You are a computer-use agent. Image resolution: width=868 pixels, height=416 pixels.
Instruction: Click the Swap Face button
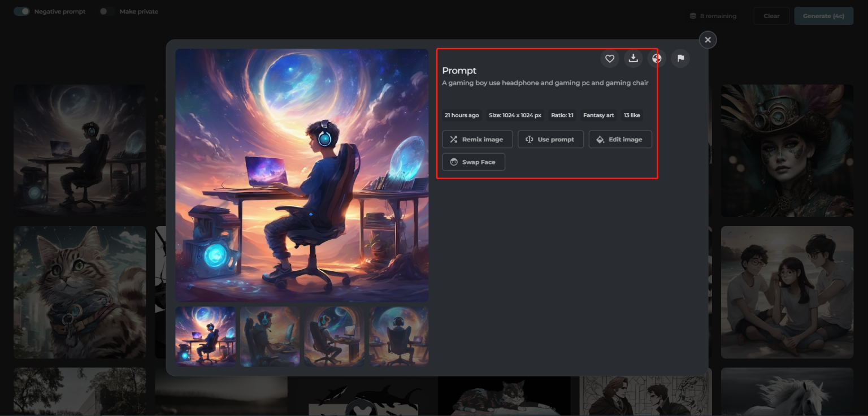point(474,162)
